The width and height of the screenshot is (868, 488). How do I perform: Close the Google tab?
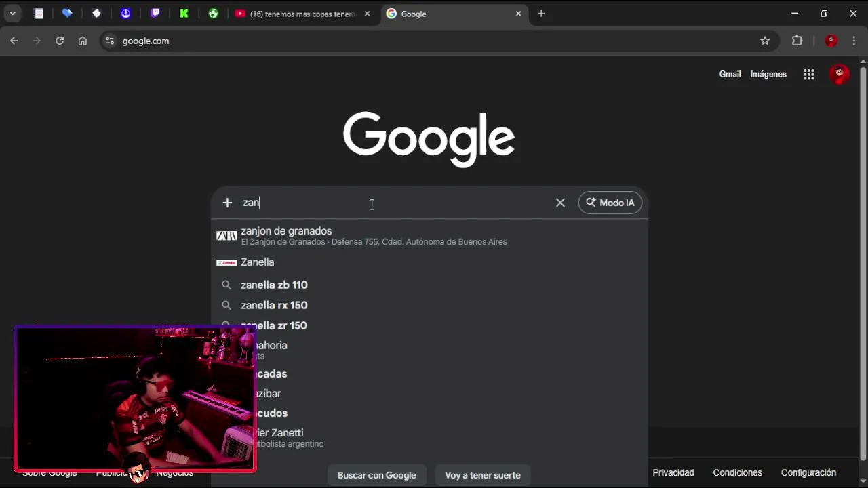(x=518, y=14)
